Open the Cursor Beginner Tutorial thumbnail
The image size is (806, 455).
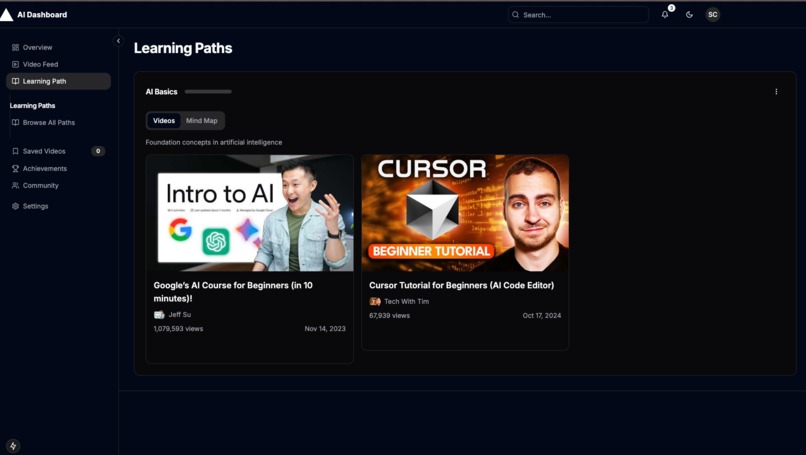[x=465, y=213]
